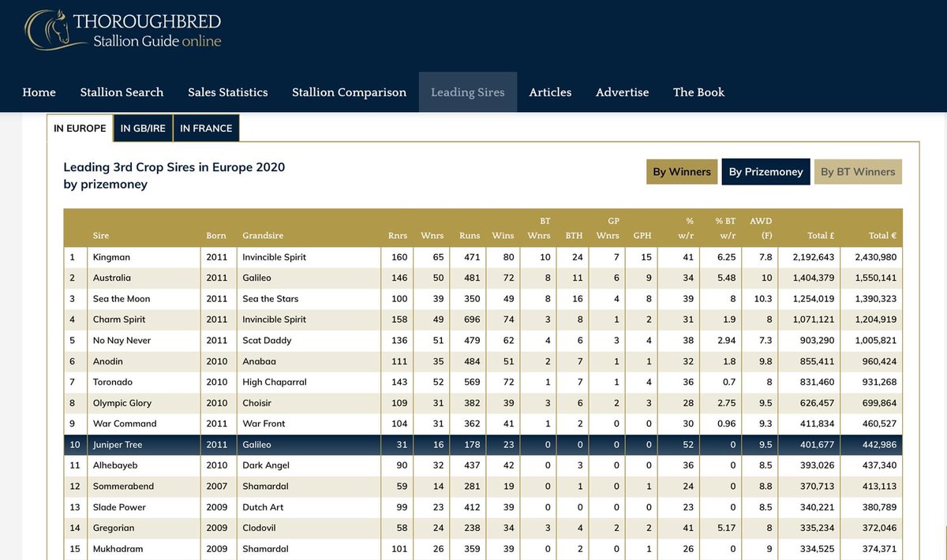Click the GPH column header
The image size is (947, 560).
click(642, 236)
